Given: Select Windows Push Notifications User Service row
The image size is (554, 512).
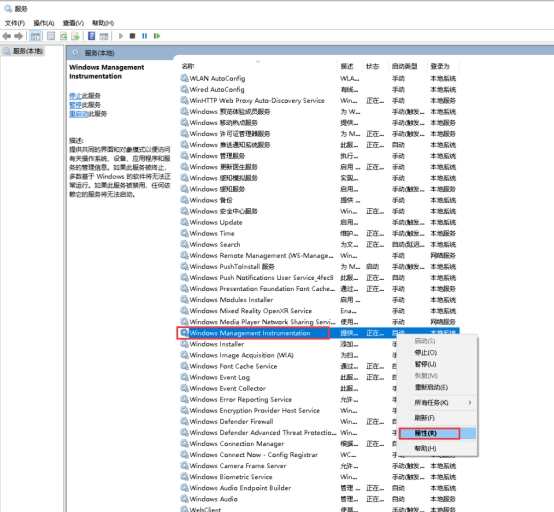Looking at the screenshot, I should coord(319,277).
